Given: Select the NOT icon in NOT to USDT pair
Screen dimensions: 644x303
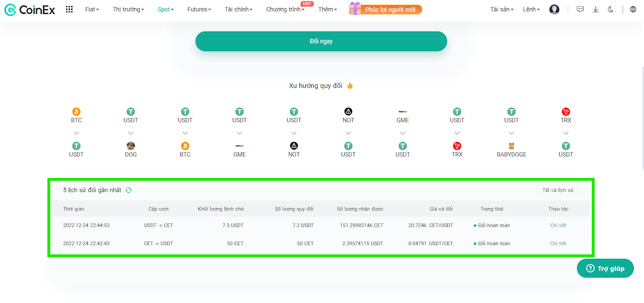Looking at the screenshot, I should pos(348,112).
